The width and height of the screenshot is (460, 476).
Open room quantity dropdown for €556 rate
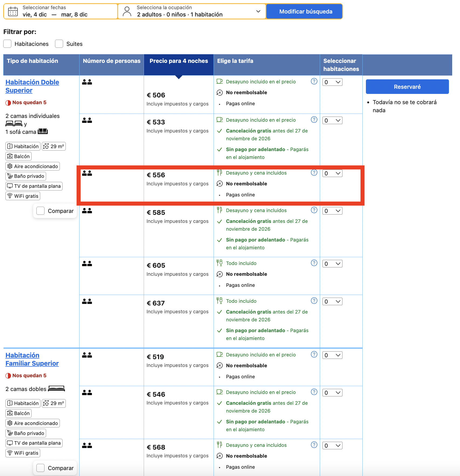click(332, 173)
